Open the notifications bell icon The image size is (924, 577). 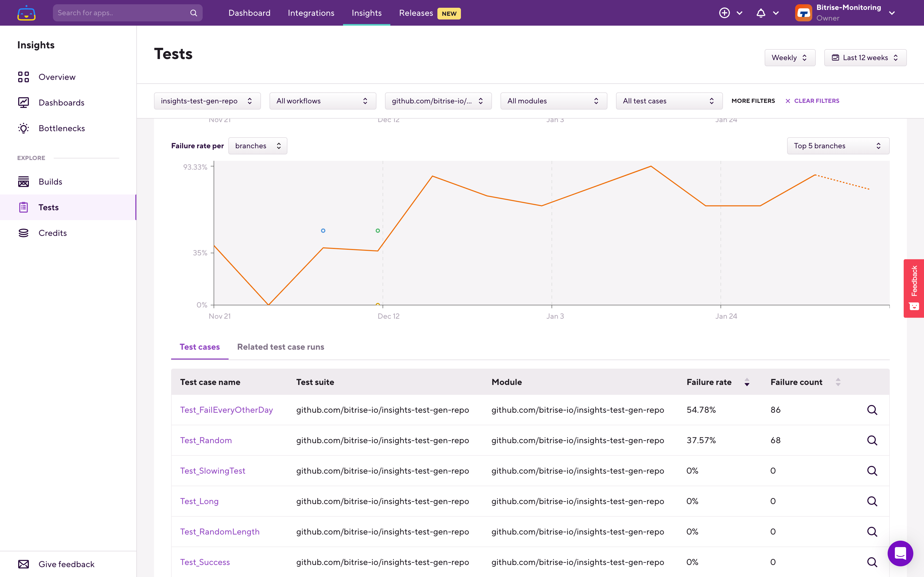click(761, 13)
